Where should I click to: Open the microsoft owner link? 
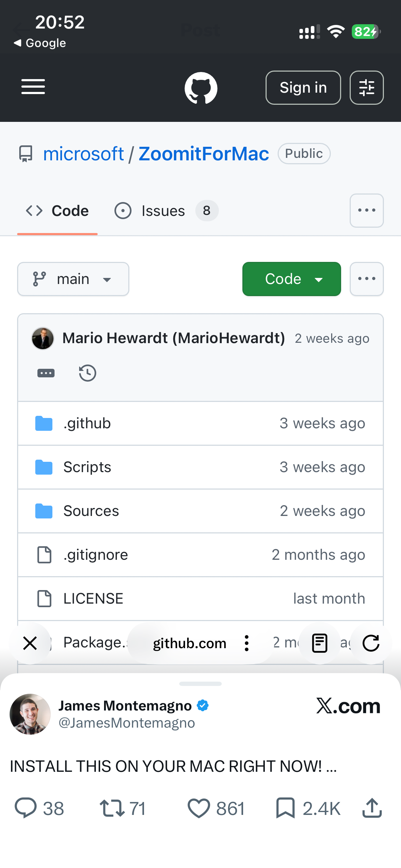tap(83, 154)
